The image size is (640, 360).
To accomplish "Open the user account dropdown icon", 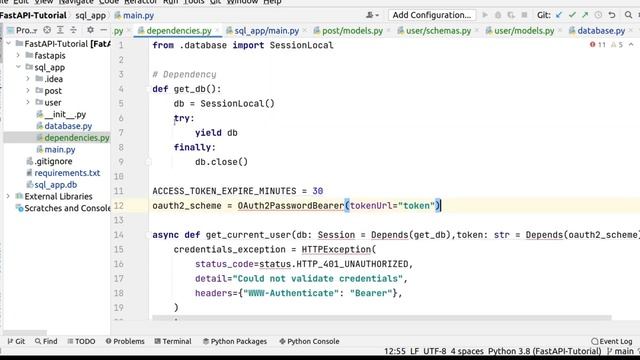I will pyautogui.click(x=372, y=15).
